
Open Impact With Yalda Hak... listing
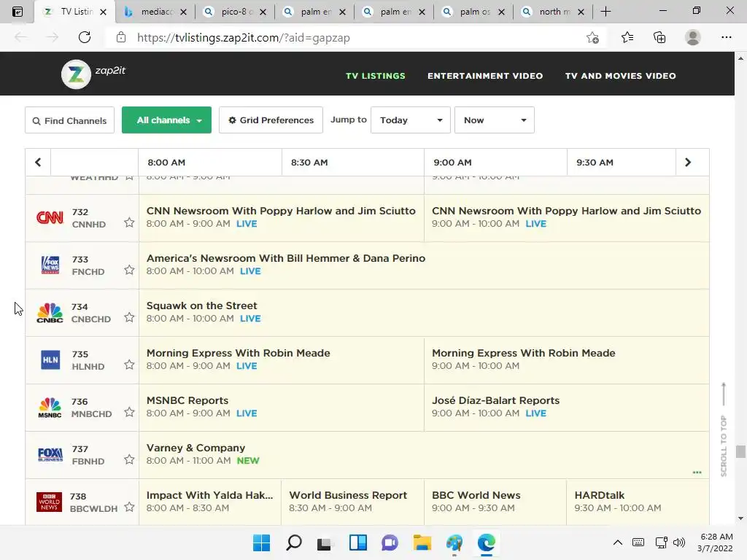(210, 502)
